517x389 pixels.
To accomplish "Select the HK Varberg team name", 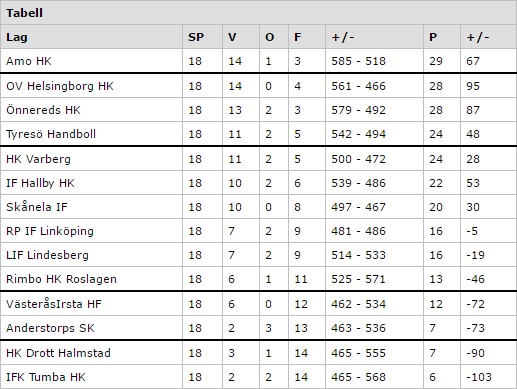I will (x=38, y=159).
